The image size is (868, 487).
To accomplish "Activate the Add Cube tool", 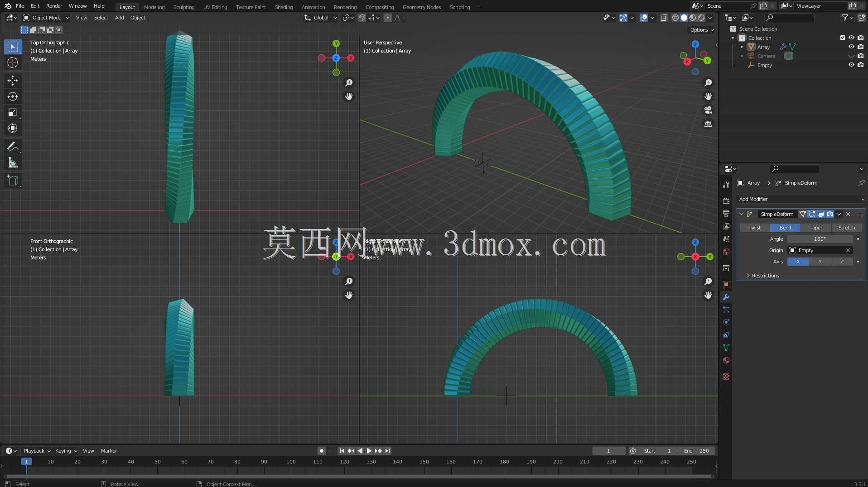I will (13, 180).
